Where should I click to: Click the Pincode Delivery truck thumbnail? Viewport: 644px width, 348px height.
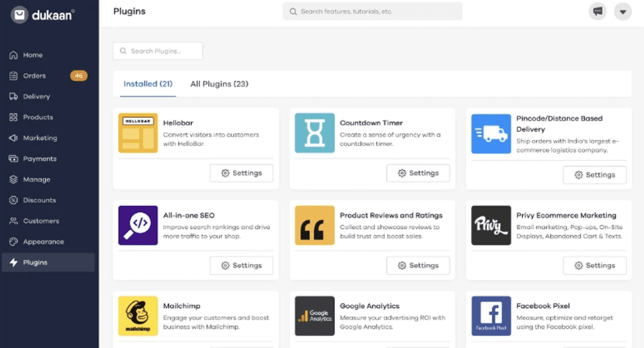click(x=491, y=134)
